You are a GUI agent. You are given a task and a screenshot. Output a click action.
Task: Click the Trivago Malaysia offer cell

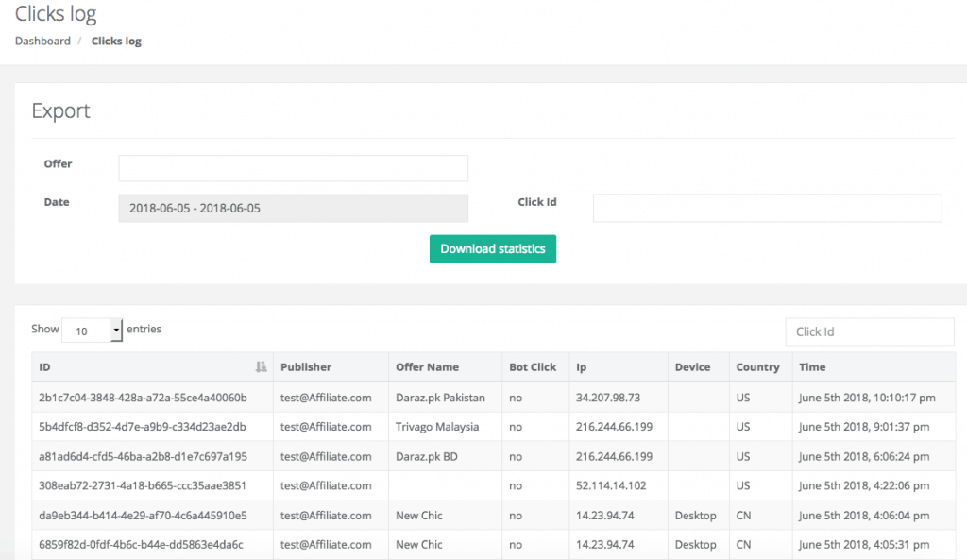(x=437, y=427)
